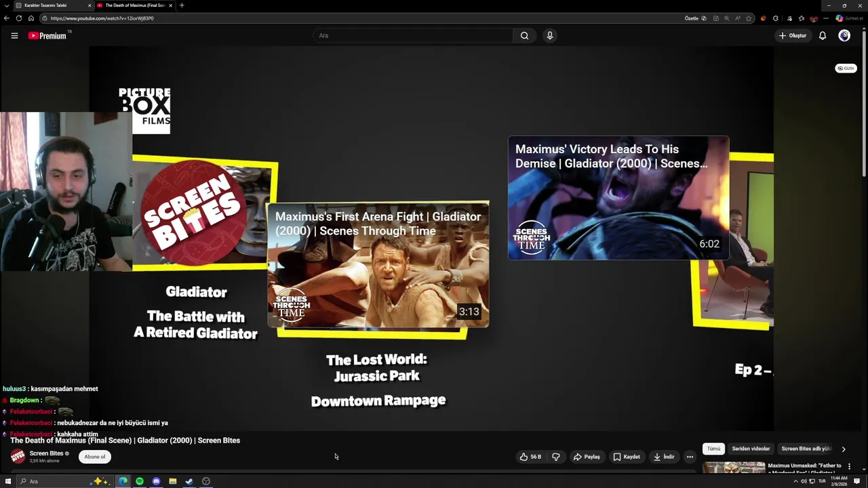Open options for Maximus Unmasked video
Image resolution: width=868 pixels, height=488 pixels.
[849, 466]
